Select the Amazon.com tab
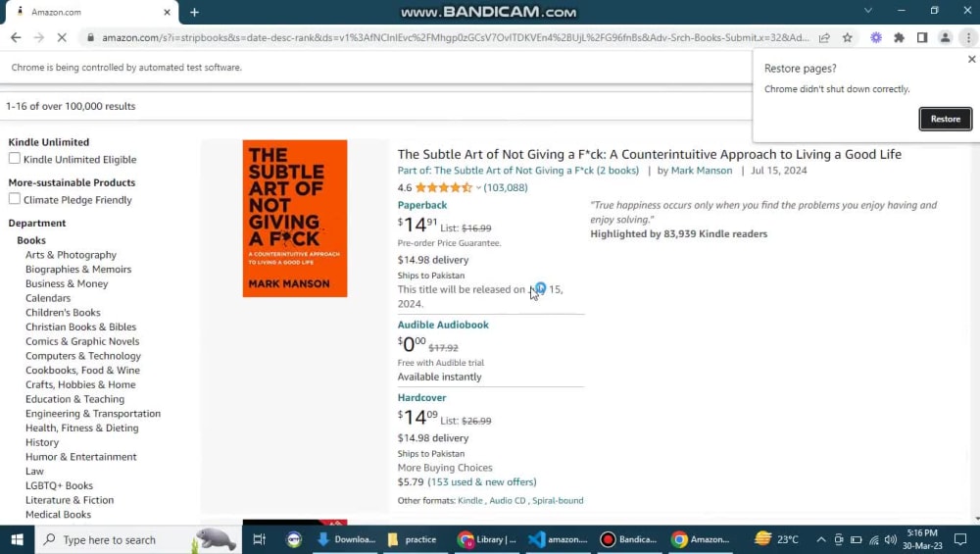Screen dimensions: 980x554 coord(89,12)
